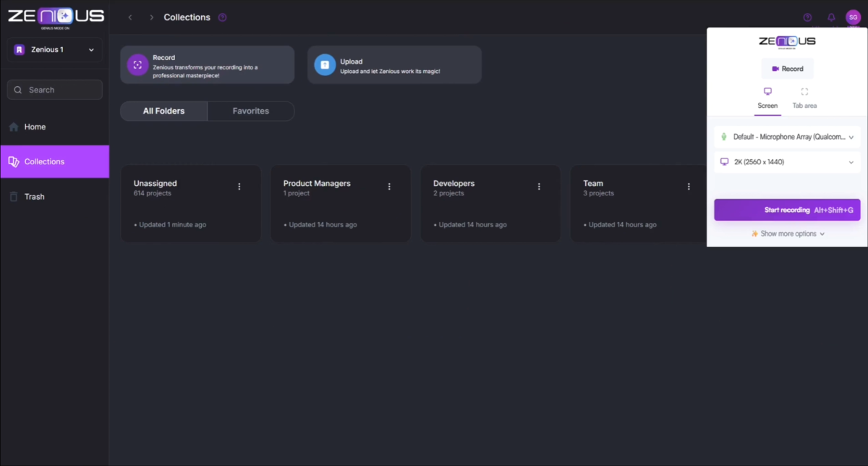Click the magnifier icon in Search box
The image size is (868, 466).
[x=18, y=90]
